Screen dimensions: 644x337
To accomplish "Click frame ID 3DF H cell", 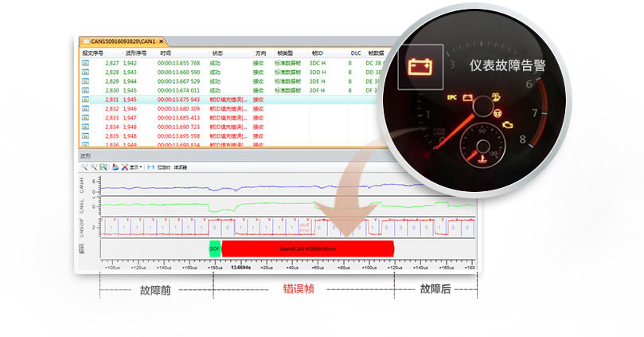I will click(x=318, y=90).
